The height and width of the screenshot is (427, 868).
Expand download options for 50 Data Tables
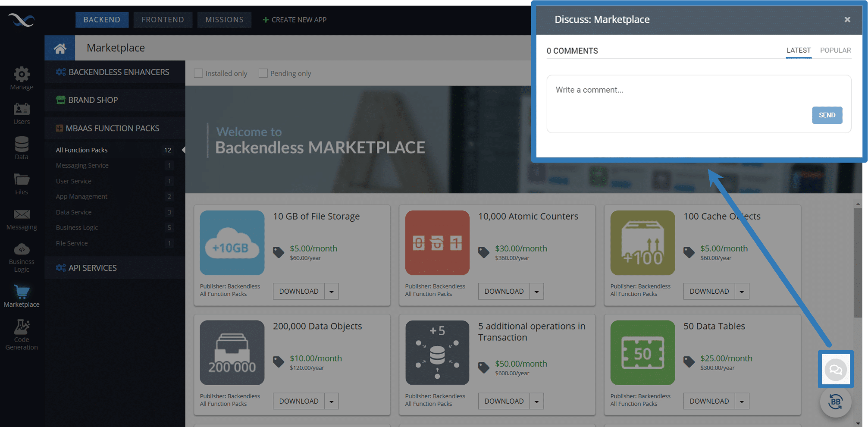pos(742,401)
